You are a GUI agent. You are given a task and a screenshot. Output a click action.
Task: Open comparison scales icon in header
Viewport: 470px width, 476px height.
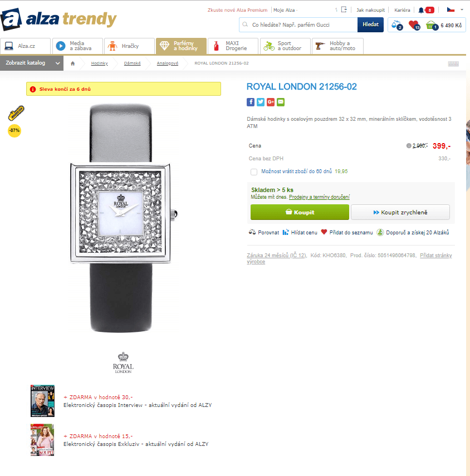(x=396, y=25)
